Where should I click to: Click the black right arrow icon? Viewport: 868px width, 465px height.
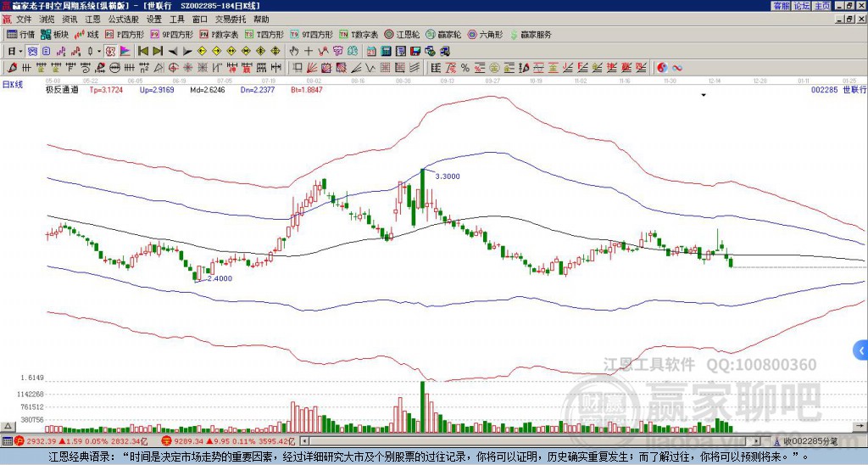tap(187, 52)
